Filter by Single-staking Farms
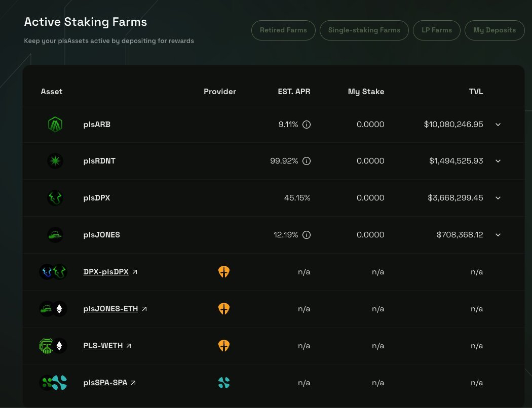Viewport: 532px width, 408px height. point(364,30)
